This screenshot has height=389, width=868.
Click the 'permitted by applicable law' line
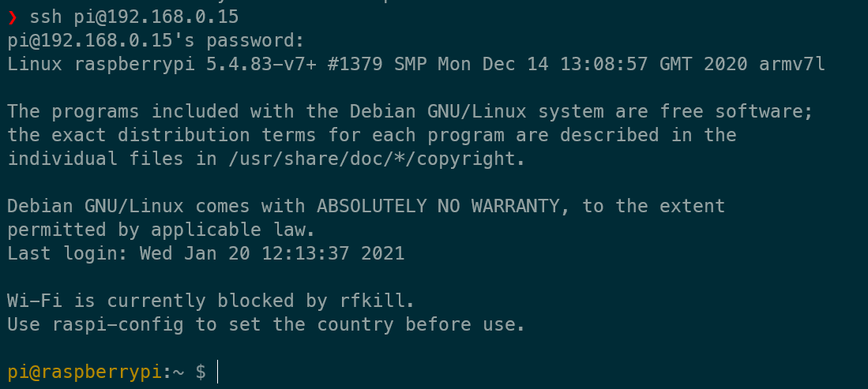pyautogui.click(x=162, y=230)
